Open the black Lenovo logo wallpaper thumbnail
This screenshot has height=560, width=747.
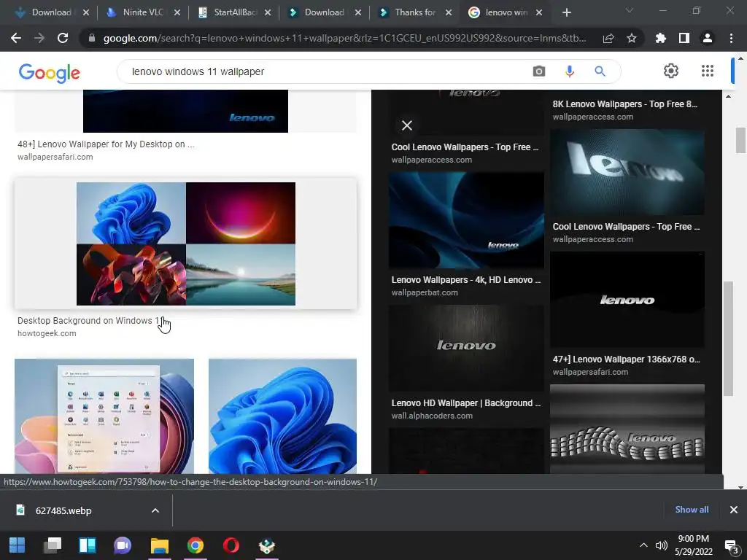click(x=627, y=300)
